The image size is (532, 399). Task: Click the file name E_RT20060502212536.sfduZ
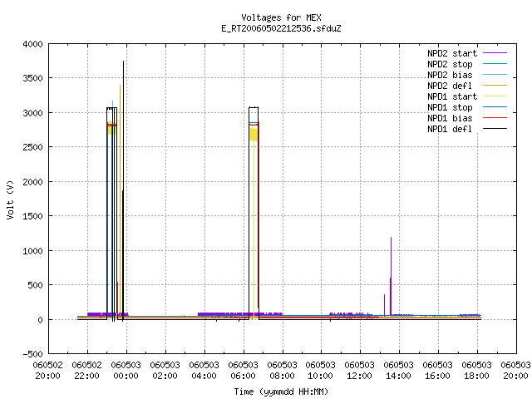click(281, 28)
